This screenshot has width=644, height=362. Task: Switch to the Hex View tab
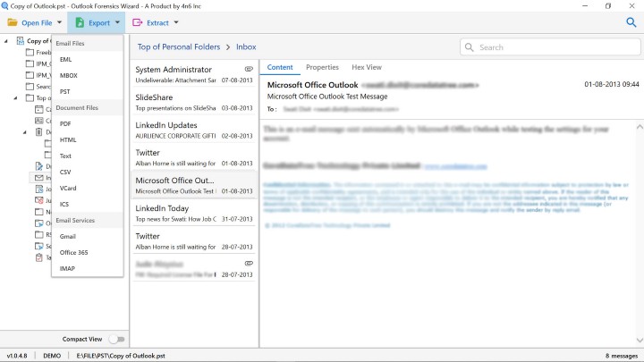point(367,67)
